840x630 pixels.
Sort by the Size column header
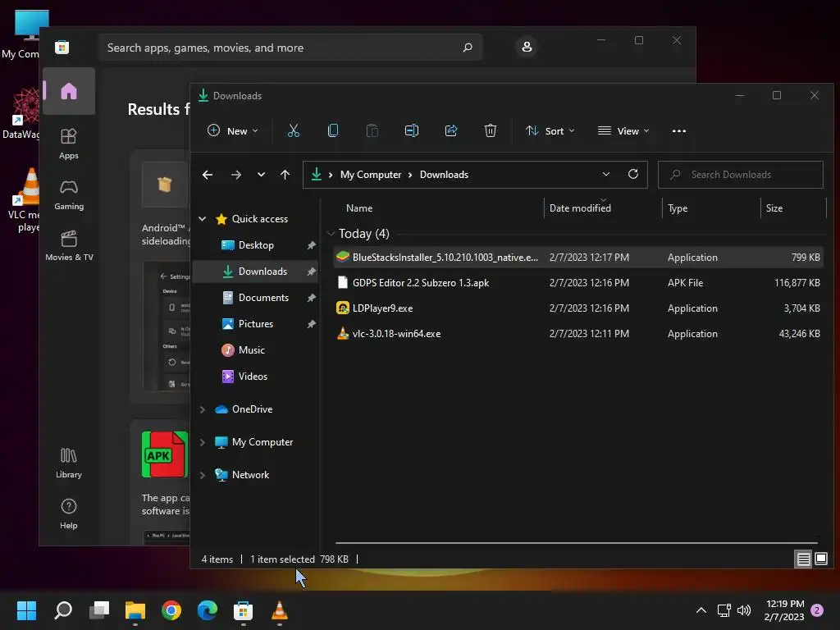[793, 208]
